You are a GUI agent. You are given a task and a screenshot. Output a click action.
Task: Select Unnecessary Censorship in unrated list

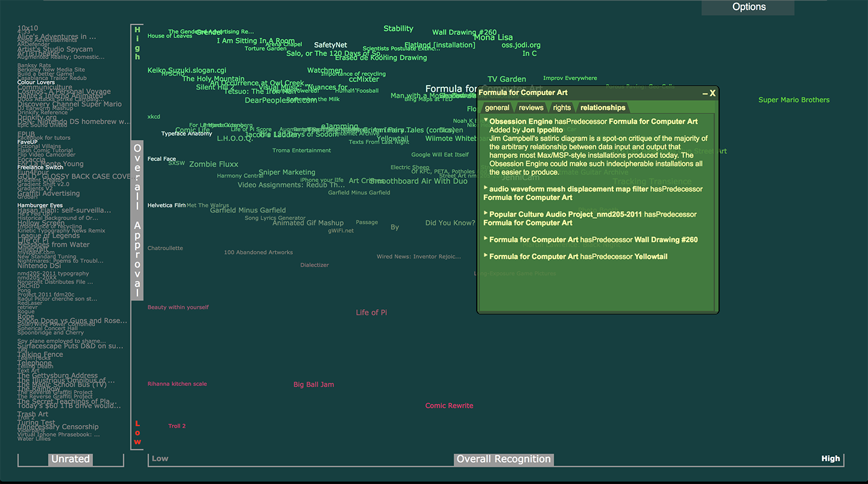(58, 427)
